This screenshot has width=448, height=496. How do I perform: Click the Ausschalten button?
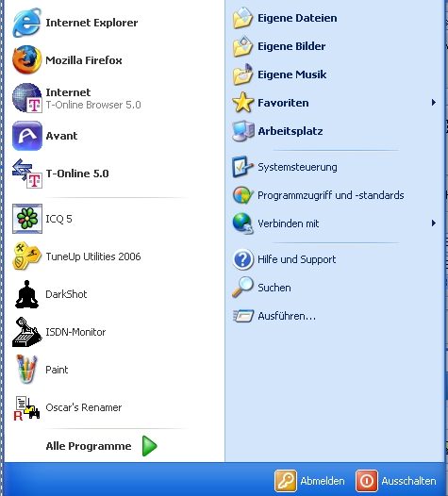396,481
